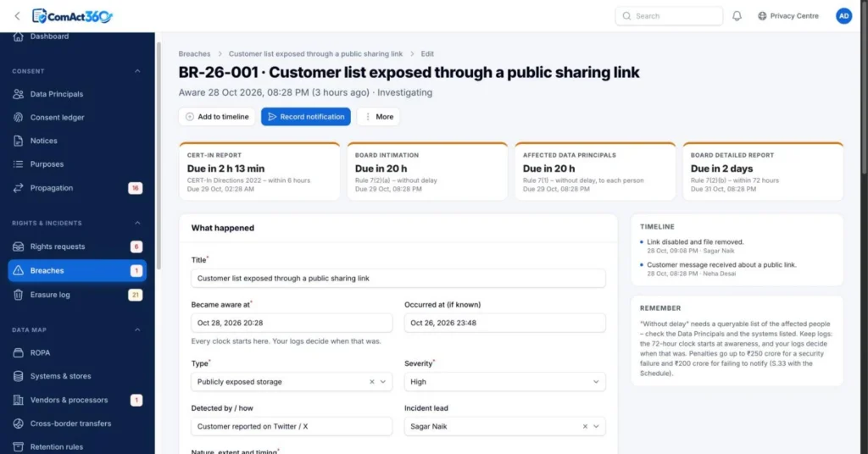Click the Vendors & processors building icon
The height and width of the screenshot is (454, 868).
19,400
